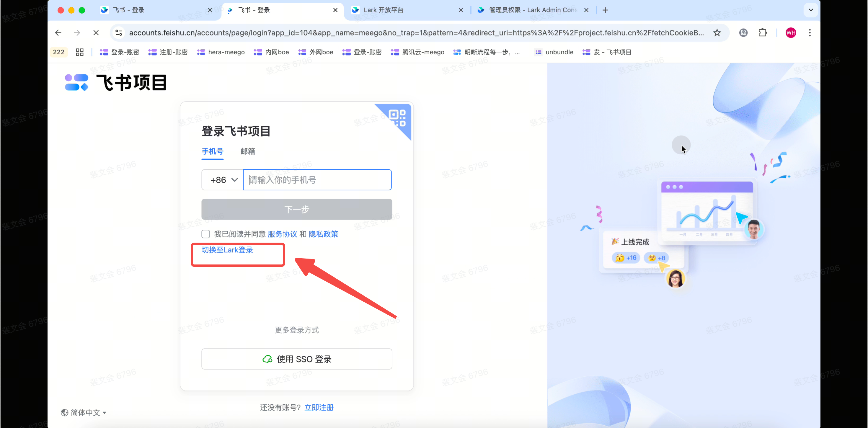Click the shield extension icon in toolbar

point(743,33)
